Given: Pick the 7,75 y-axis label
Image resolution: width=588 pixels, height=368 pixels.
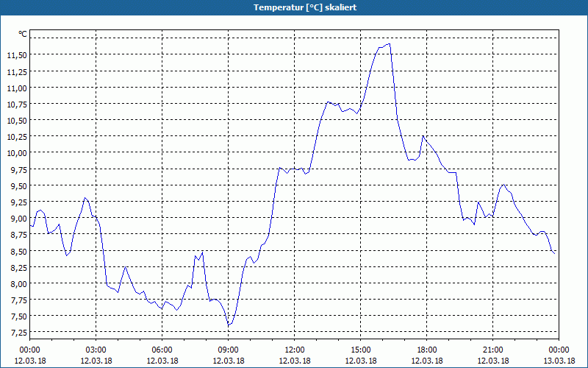Looking at the screenshot, I should click(19, 300).
